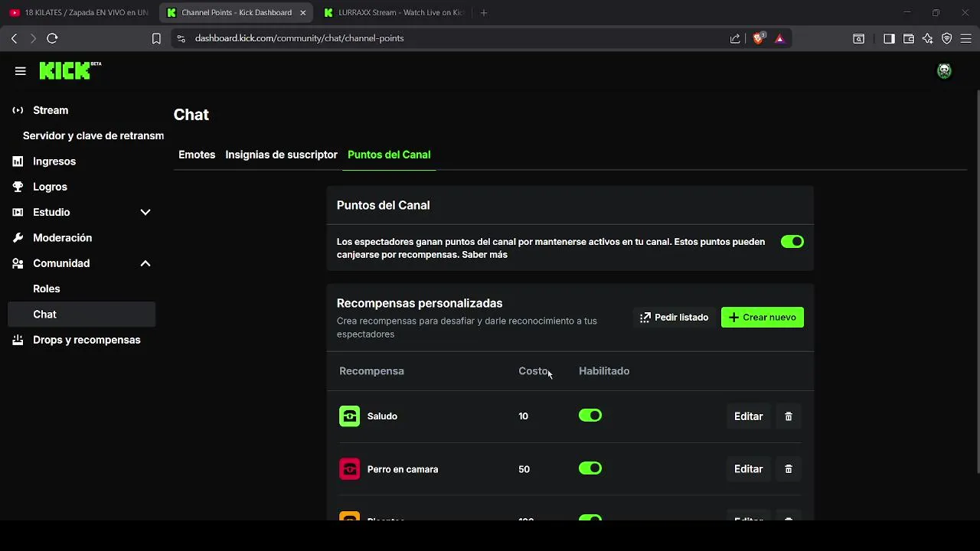Edit the Saludo reward

pos(748,416)
